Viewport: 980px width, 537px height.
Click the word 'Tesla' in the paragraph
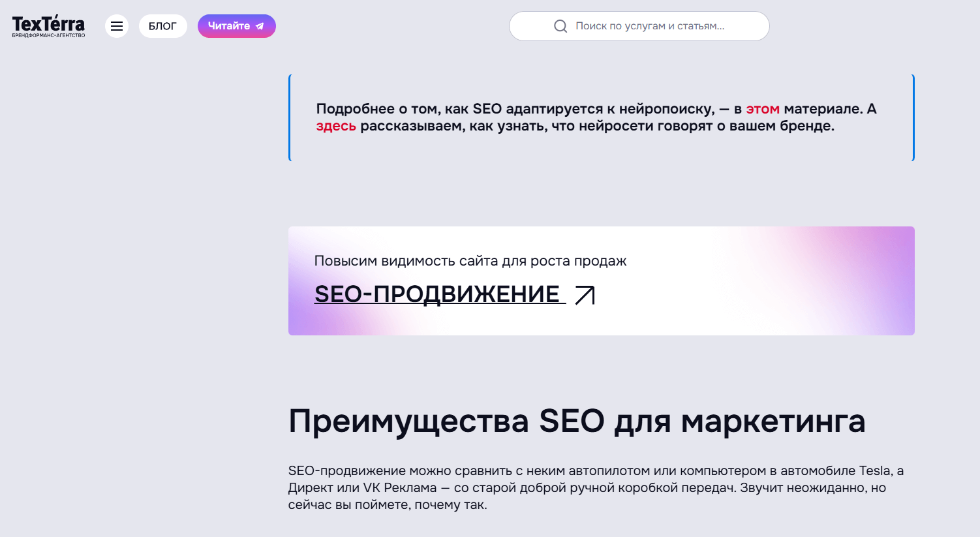(x=875, y=470)
